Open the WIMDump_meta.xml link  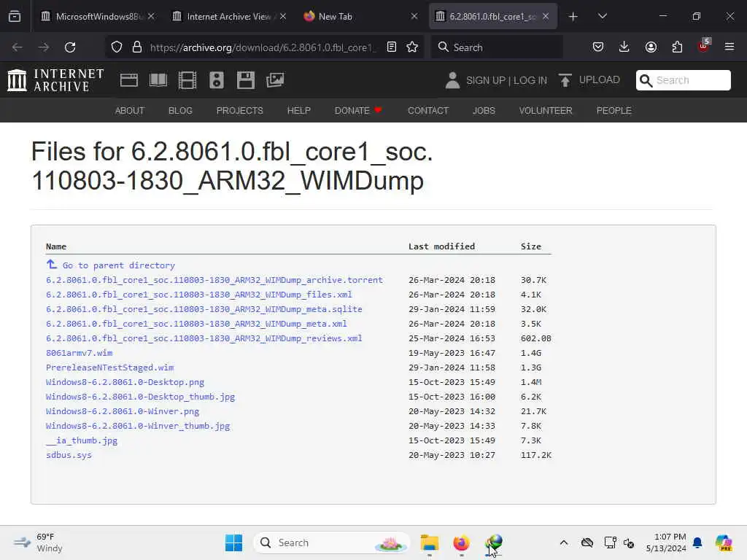(196, 324)
